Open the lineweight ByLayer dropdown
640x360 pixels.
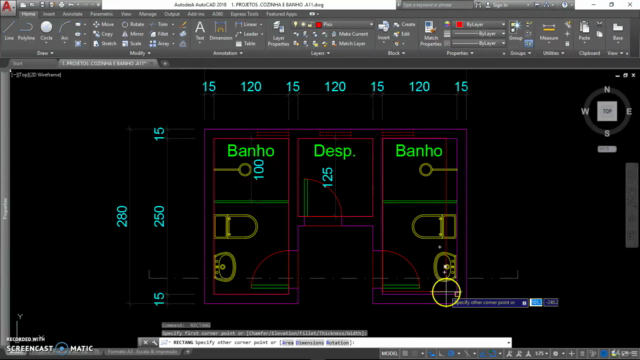[x=480, y=33]
